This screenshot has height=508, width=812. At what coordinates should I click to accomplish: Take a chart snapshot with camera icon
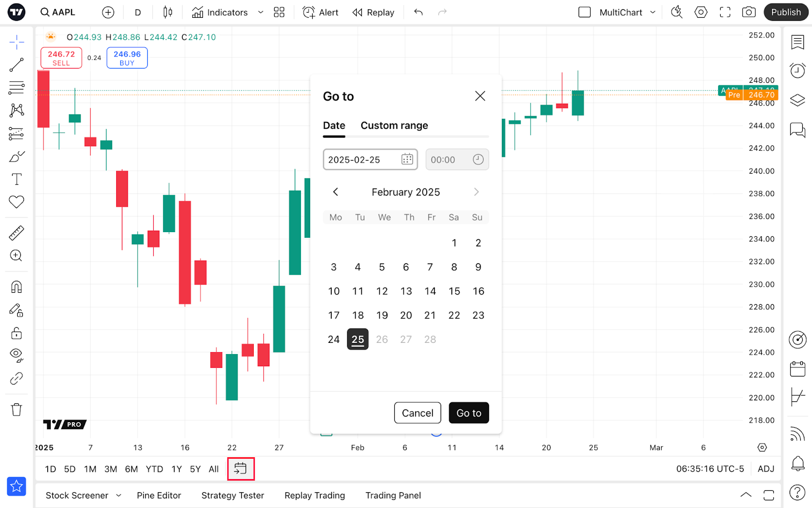749,12
